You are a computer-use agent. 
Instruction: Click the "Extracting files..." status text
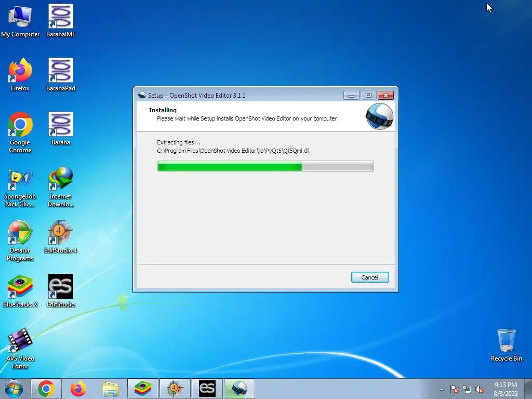tap(178, 142)
